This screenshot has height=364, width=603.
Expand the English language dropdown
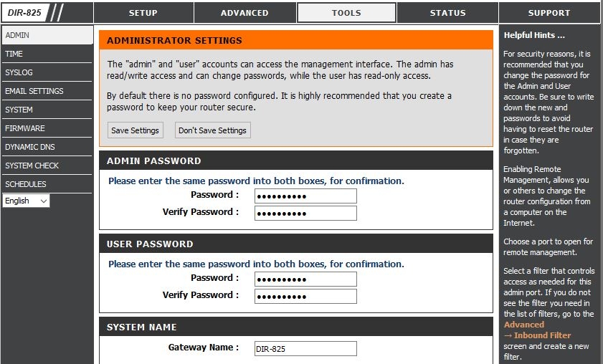[x=26, y=201]
